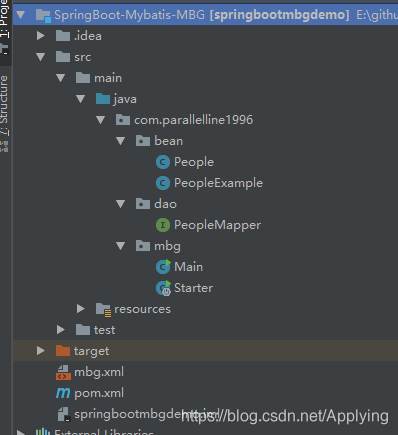Select the dao package label

(165, 204)
